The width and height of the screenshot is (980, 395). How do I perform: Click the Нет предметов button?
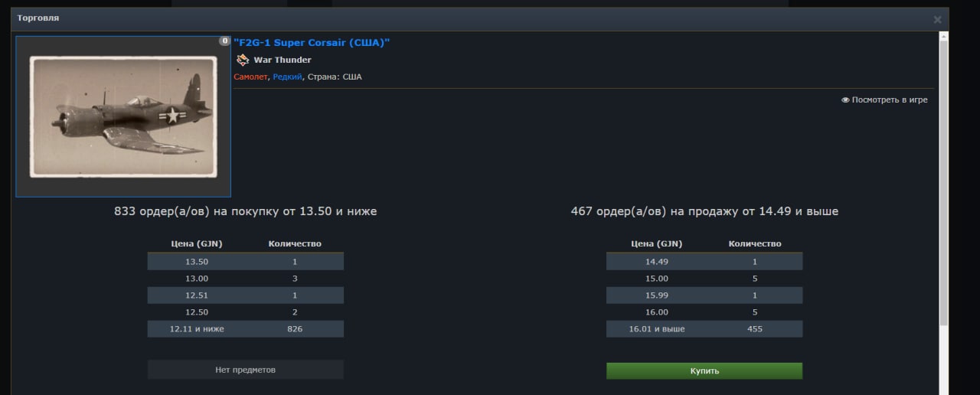point(245,370)
